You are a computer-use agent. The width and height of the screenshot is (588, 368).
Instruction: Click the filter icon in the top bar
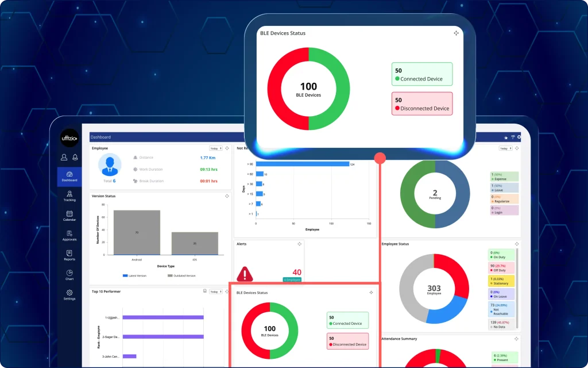click(513, 137)
